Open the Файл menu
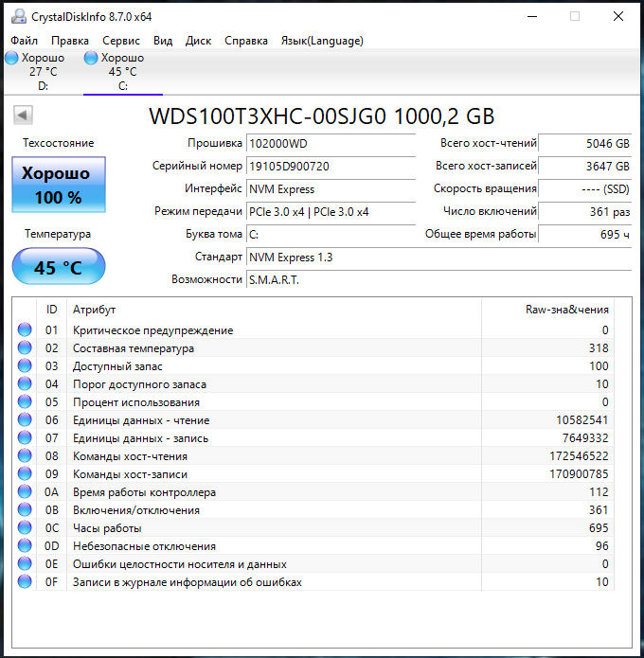 pyautogui.click(x=24, y=41)
